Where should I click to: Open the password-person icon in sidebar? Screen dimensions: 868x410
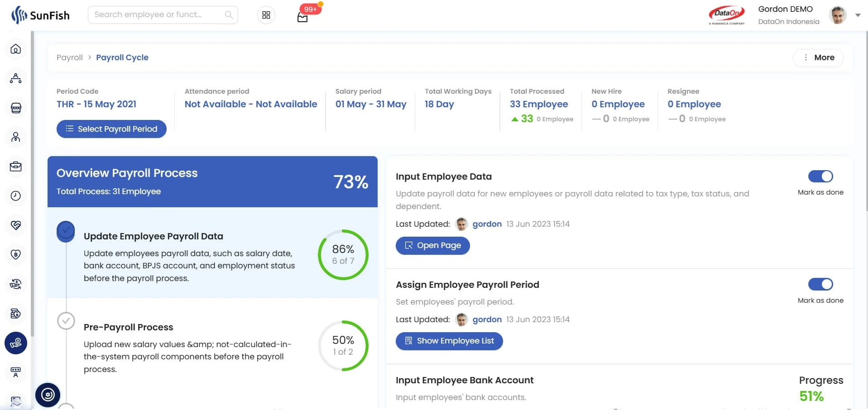click(x=16, y=372)
